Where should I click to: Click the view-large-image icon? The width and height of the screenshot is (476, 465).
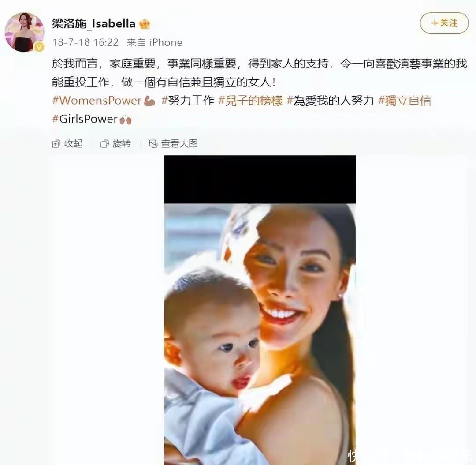tap(153, 144)
